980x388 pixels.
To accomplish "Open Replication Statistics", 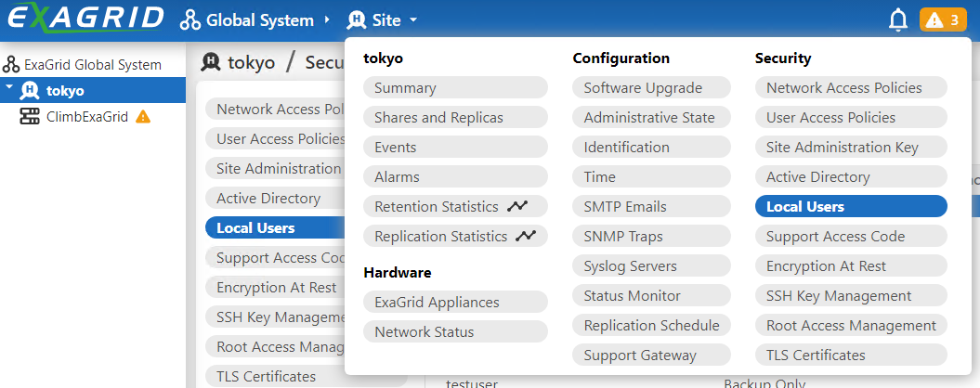I will coord(455,236).
